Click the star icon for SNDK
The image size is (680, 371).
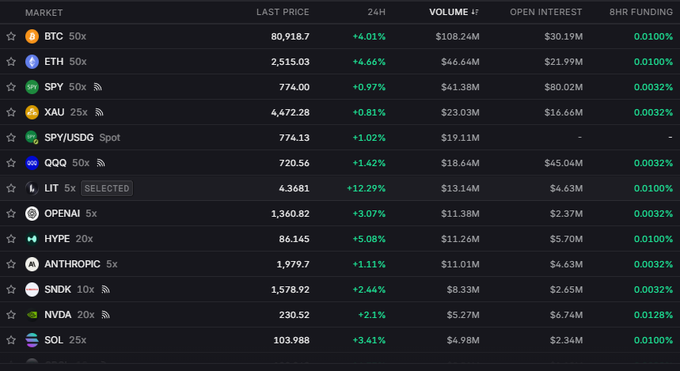11,289
